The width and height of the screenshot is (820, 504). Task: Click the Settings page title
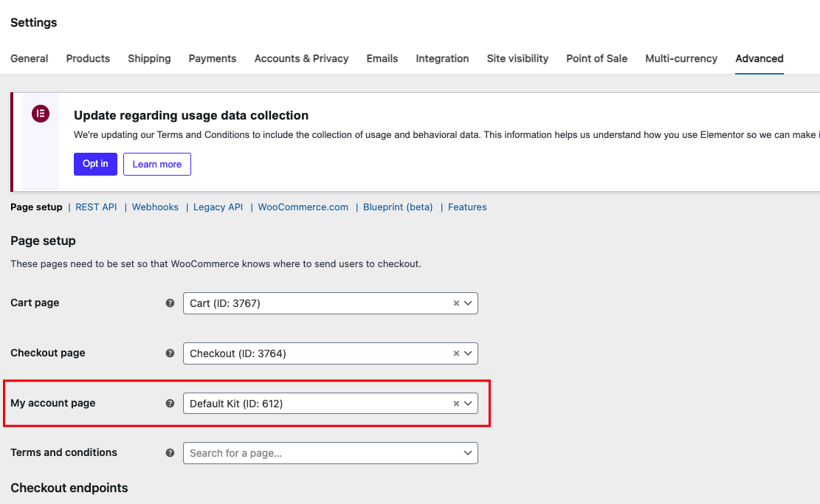tap(33, 22)
